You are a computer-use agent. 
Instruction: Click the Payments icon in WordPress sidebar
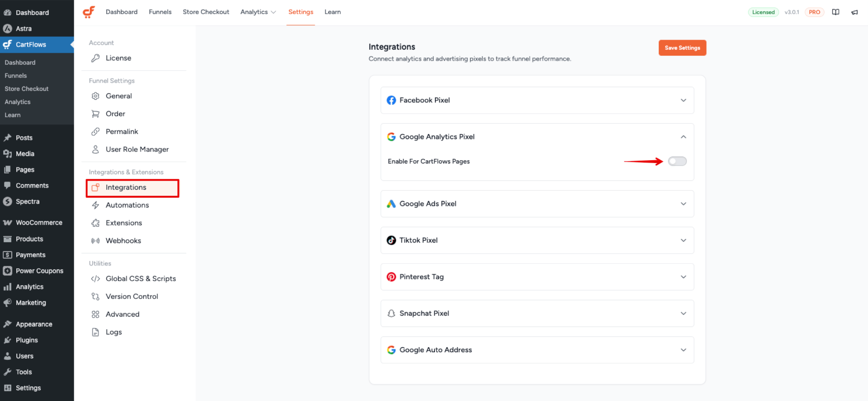point(7,255)
